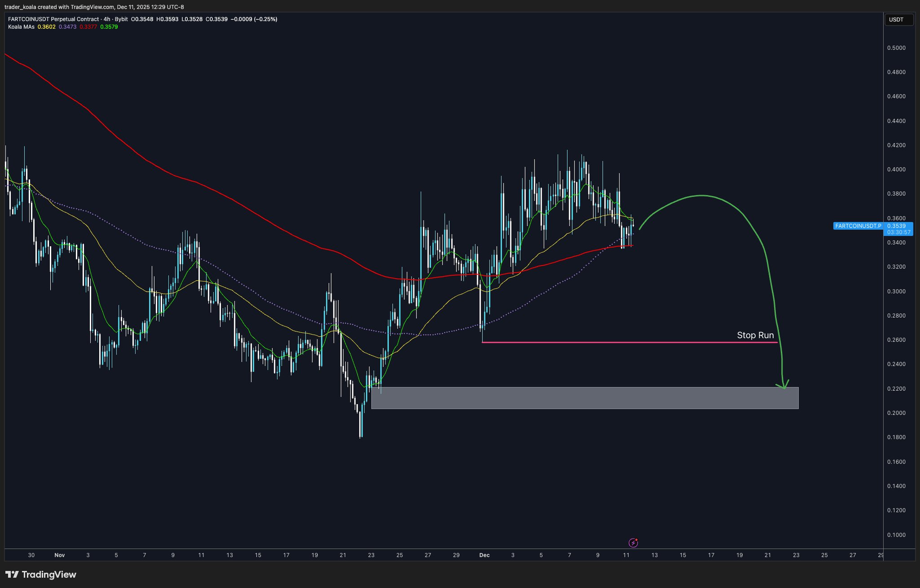
Task: Click FARTCOINUSDT Perpetual Contract symbol title
Action: [x=53, y=19]
